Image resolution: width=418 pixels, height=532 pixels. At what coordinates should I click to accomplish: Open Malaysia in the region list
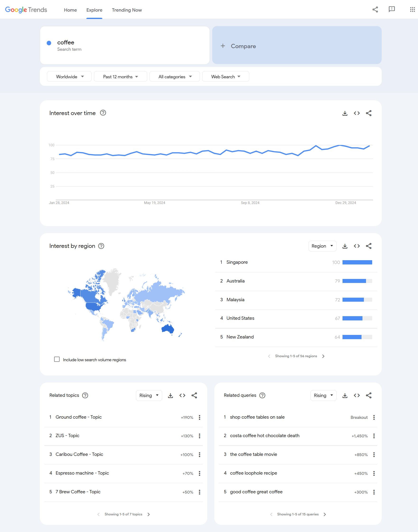(235, 300)
